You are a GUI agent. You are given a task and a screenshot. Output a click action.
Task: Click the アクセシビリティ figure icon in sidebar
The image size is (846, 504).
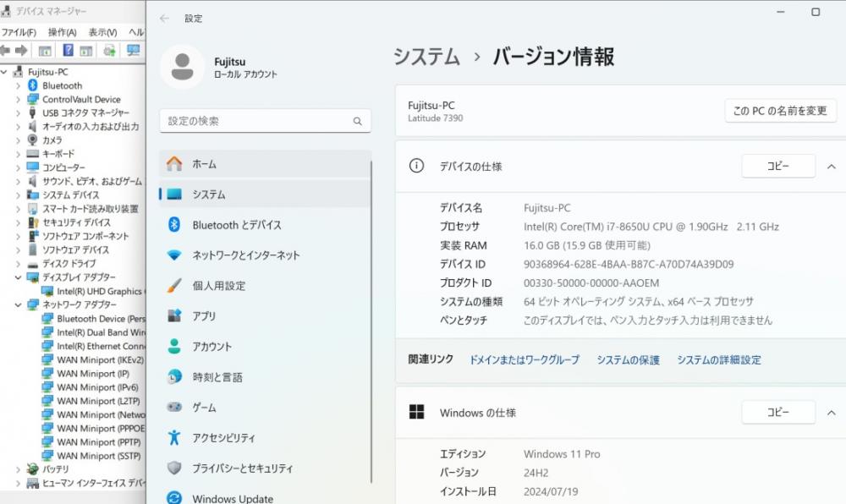tap(174, 438)
